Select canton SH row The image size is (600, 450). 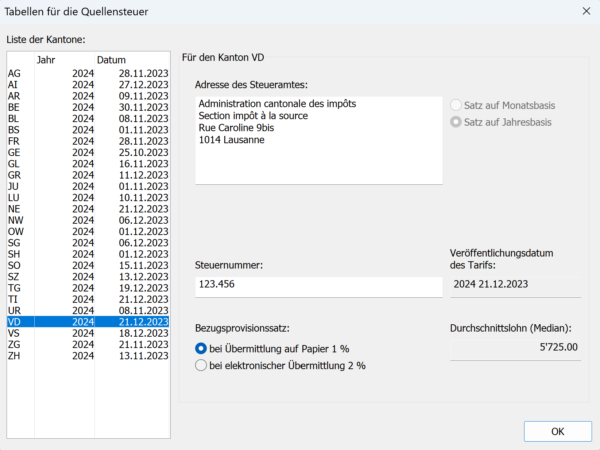coord(88,254)
